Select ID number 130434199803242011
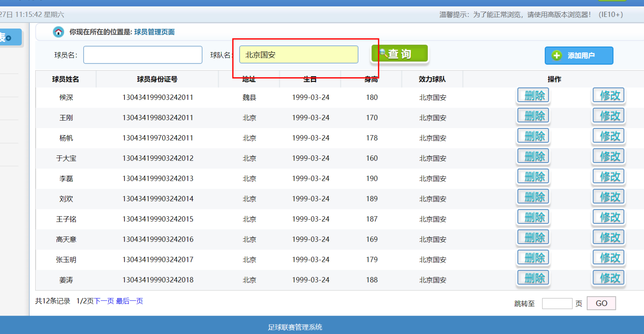The width and height of the screenshot is (644, 334). tap(158, 118)
